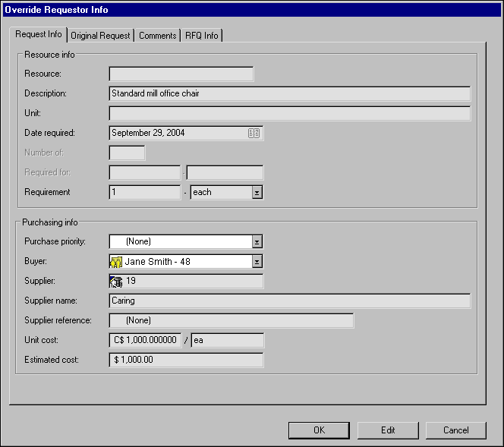Click the Edit button
Screen dimensions: 504x447
tap(388, 430)
